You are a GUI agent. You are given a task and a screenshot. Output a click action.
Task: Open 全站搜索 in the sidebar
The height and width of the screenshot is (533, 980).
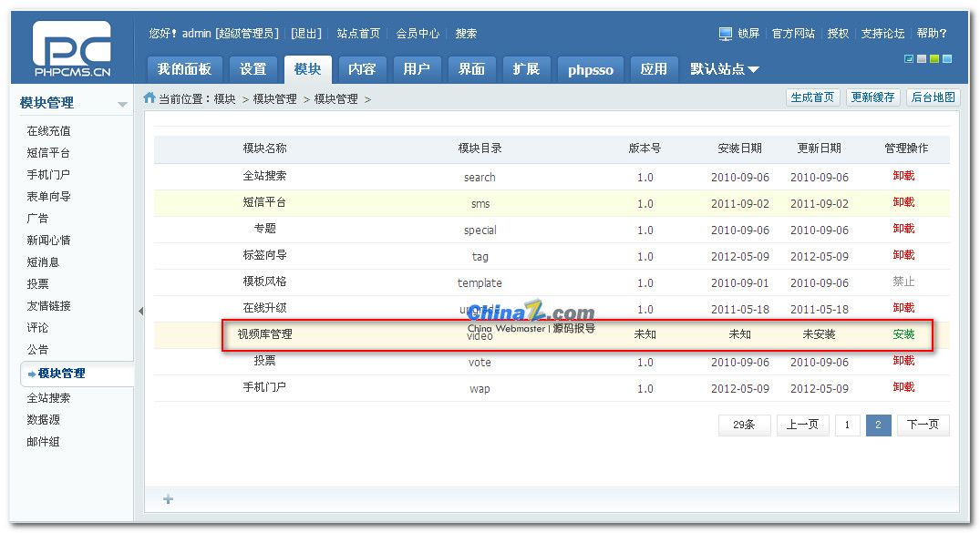coord(48,398)
